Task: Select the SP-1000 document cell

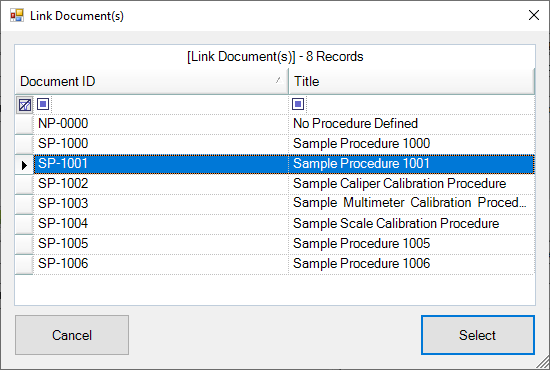Action: [x=161, y=144]
